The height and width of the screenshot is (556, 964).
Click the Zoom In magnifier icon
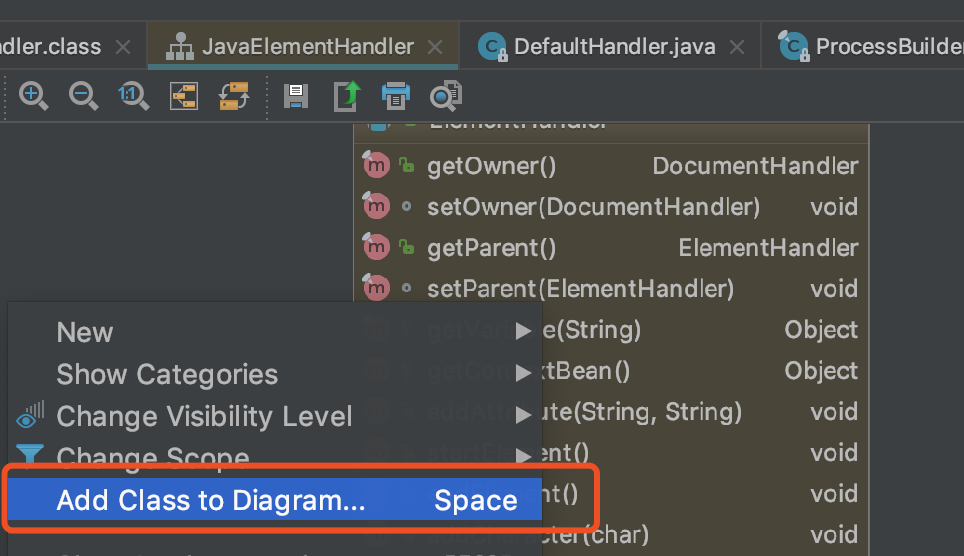point(34,96)
